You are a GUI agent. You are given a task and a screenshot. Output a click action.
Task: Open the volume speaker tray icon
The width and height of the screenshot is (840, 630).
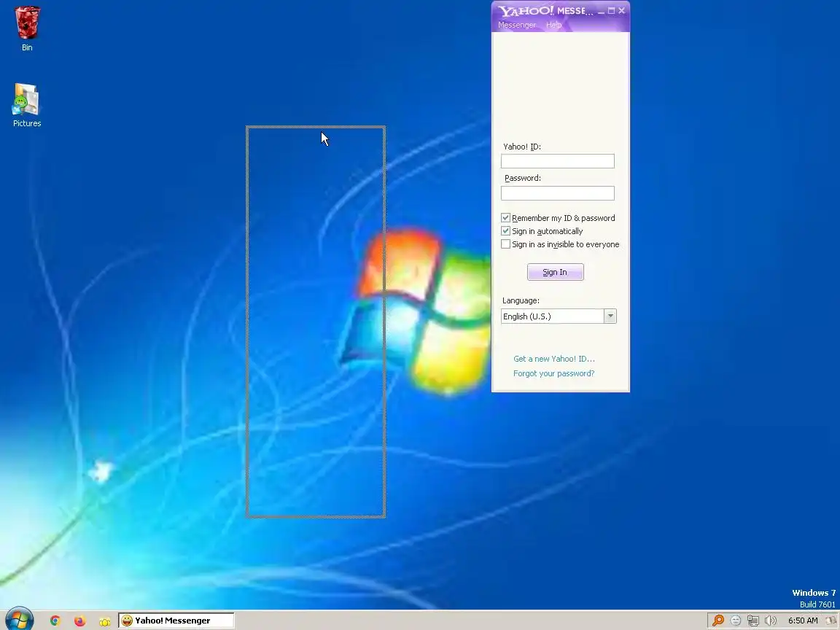point(770,621)
